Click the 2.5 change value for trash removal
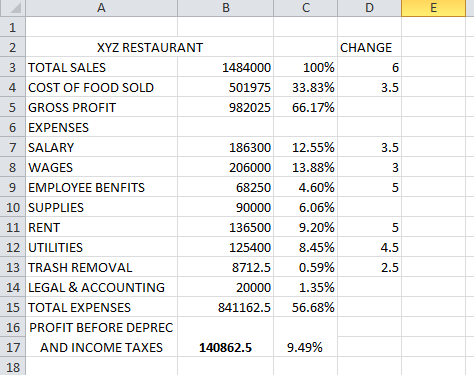This screenshot has height=375, width=474. tap(369, 267)
